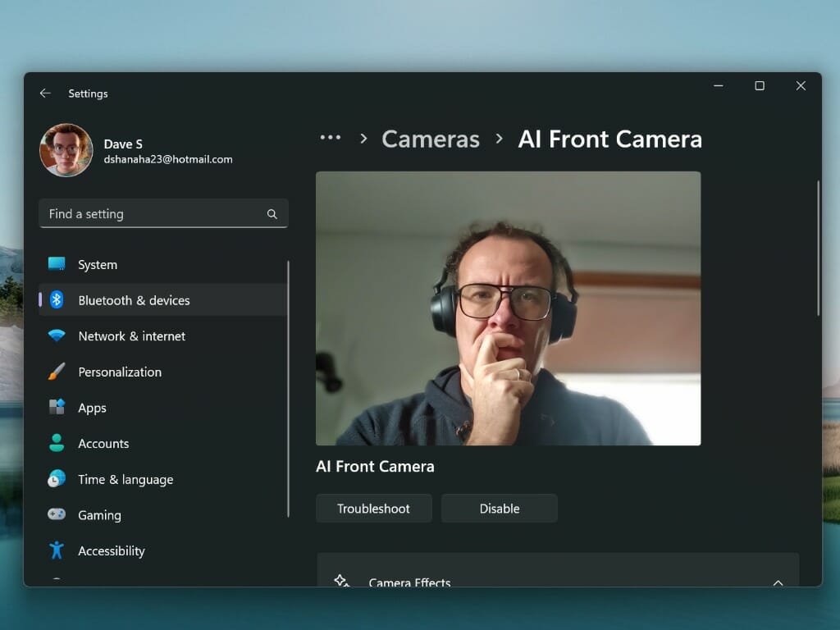
Task: Select the Bluetooth icon in sidebar
Action: (57, 299)
